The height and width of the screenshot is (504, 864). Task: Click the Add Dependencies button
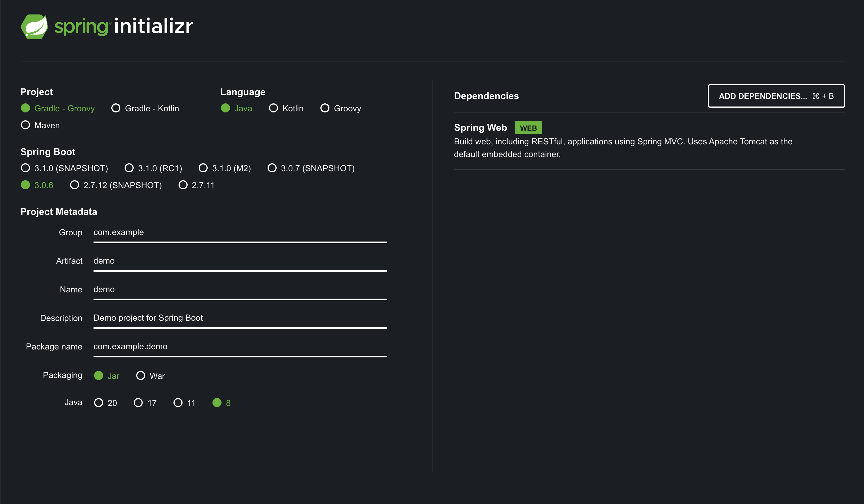point(776,96)
